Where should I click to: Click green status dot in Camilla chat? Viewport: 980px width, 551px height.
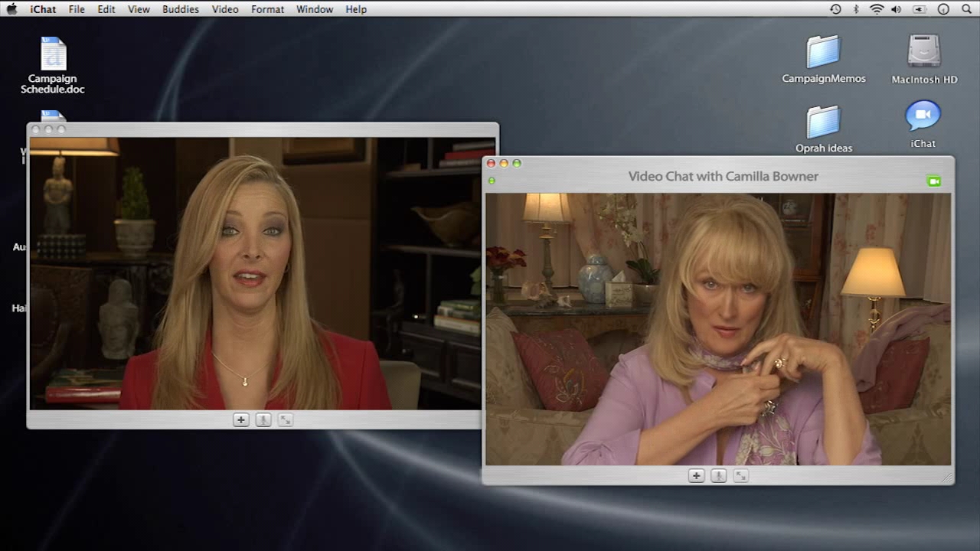pos(492,181)
